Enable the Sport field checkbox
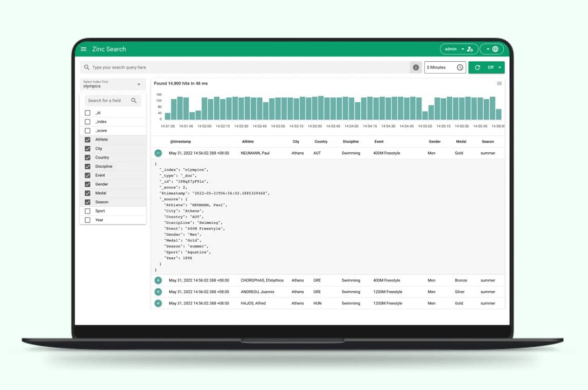The height and width of the screenshot is (390, 588). click(87, 210)
